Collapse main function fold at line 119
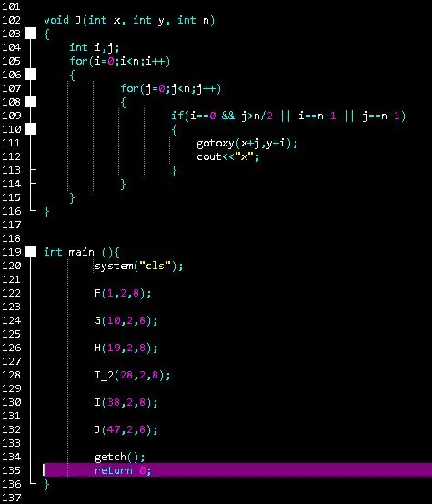432x504 pixels. tap(31, 252)
